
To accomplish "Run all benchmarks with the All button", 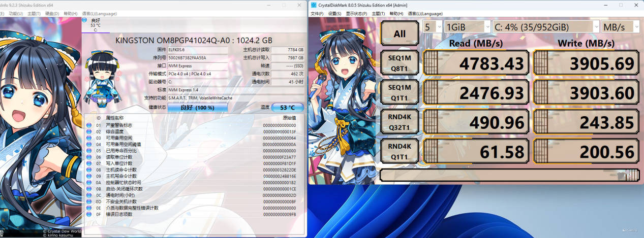I will [x=400, y=33].
